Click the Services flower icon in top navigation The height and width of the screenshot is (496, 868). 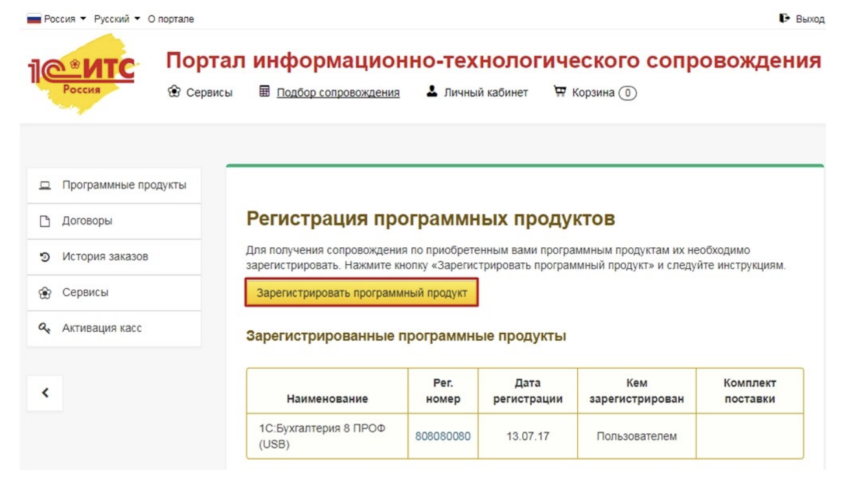[174, 93]
